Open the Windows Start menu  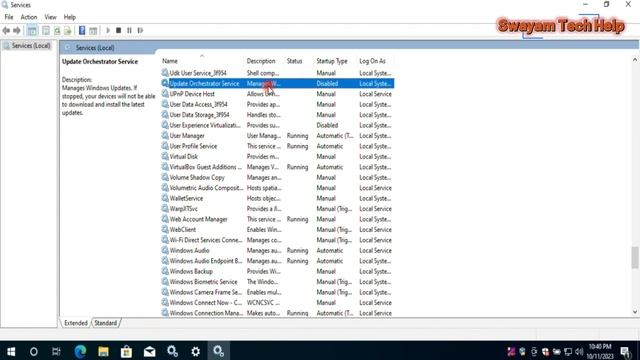coord(11,351)
